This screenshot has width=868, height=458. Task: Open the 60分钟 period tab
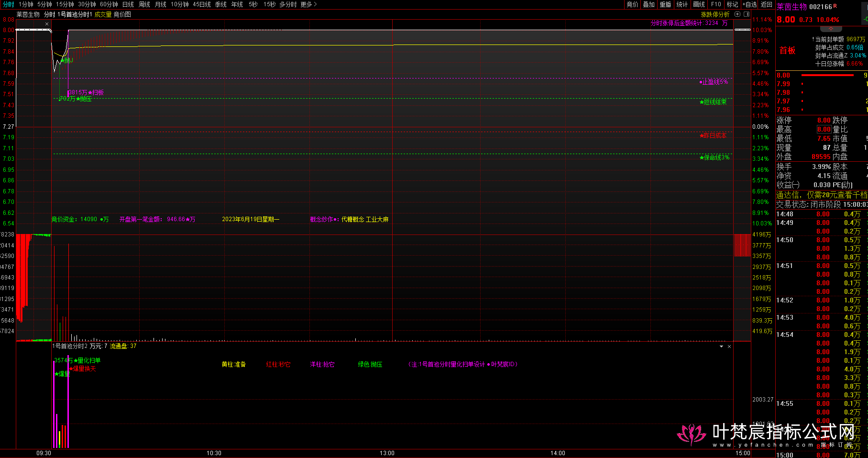pyautogui.click(x=109, y=4)
